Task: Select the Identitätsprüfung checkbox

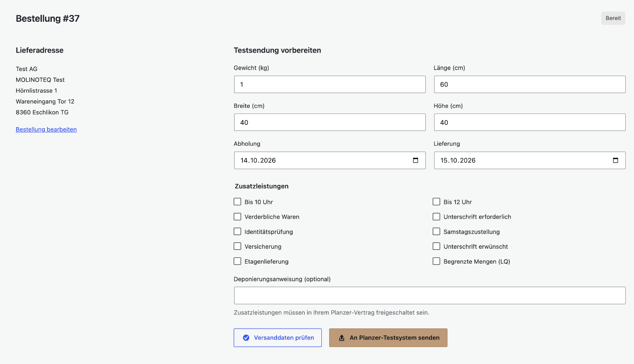Action: pos(237,231)
